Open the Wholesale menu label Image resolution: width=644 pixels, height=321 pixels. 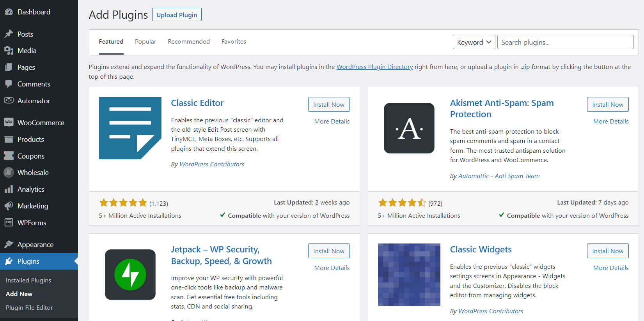33,173
